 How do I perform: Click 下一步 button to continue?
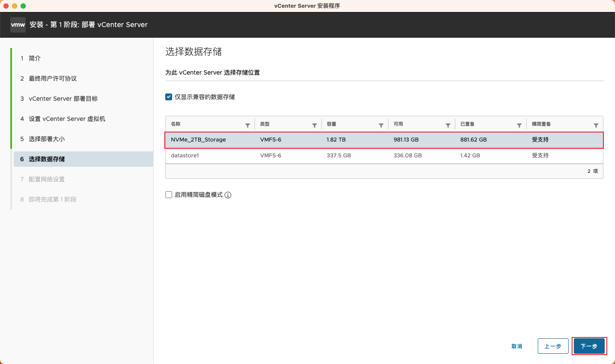(x=589, y=346)
